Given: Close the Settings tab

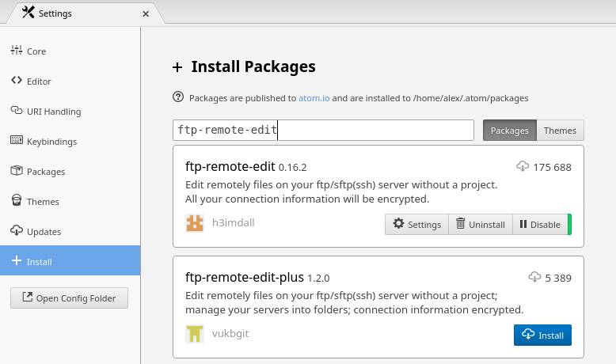Looking at the screenshot, I should (146, 13).
